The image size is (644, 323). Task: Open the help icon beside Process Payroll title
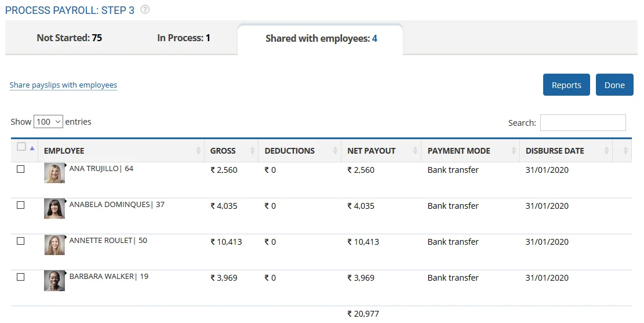(x=145, y=9)
